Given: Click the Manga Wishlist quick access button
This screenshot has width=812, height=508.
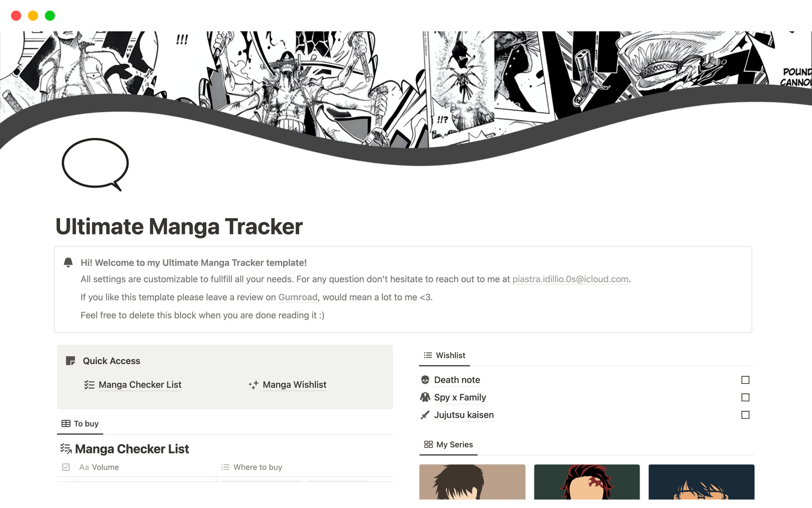Looking at the screenshot, I should 294,384.
